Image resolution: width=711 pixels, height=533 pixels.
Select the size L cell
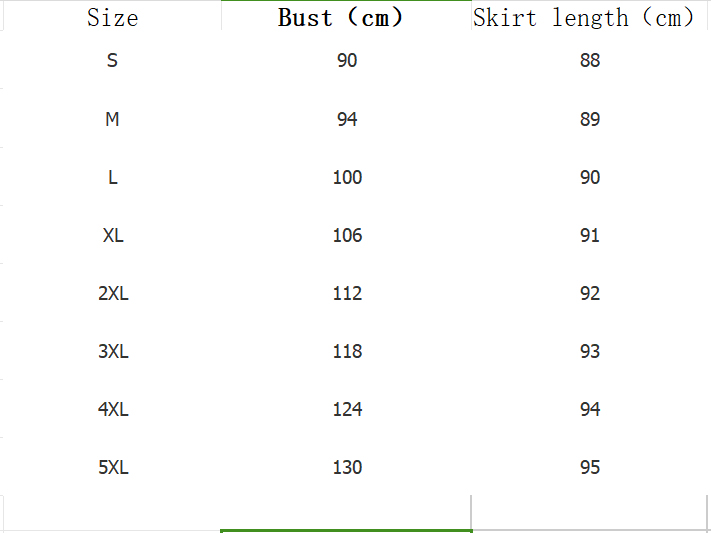click(112, 178)
